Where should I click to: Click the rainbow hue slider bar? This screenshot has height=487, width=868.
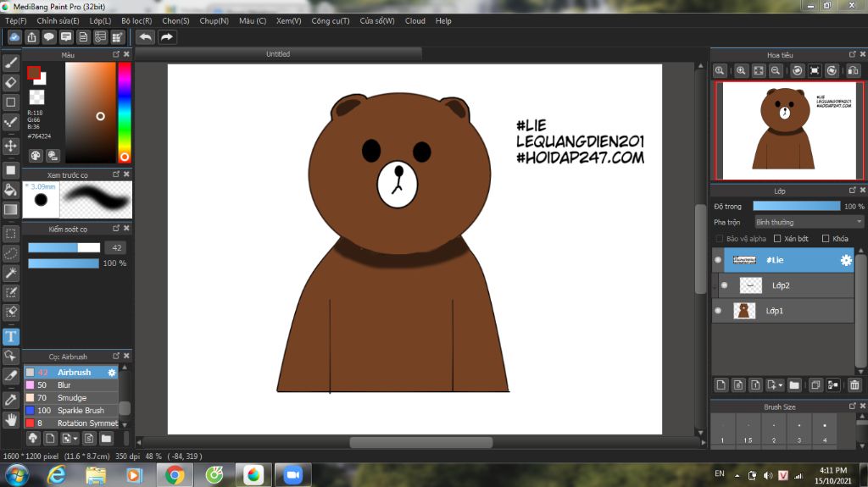125,113
